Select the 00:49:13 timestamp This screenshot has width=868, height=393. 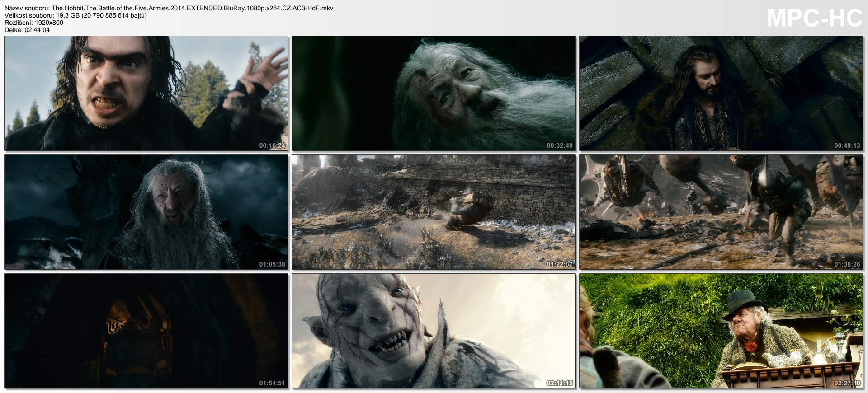tap(847, 145)
